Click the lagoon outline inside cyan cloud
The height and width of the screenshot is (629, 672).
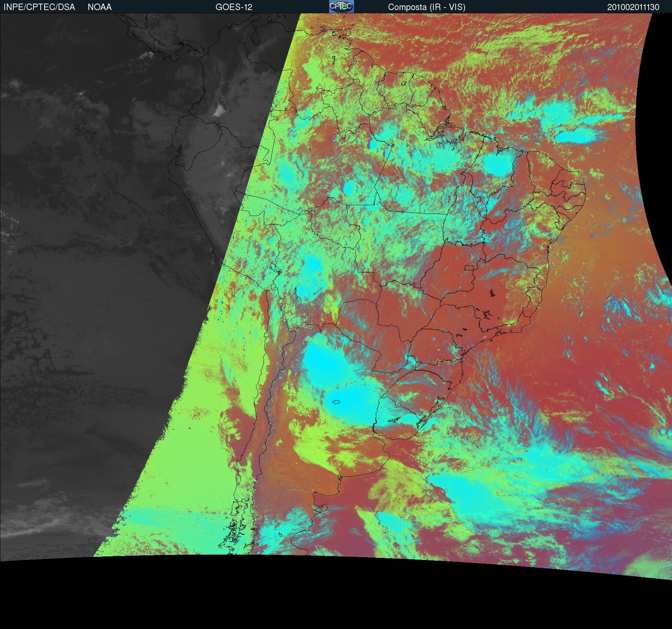pyautogui.click(x=336, y=402)
